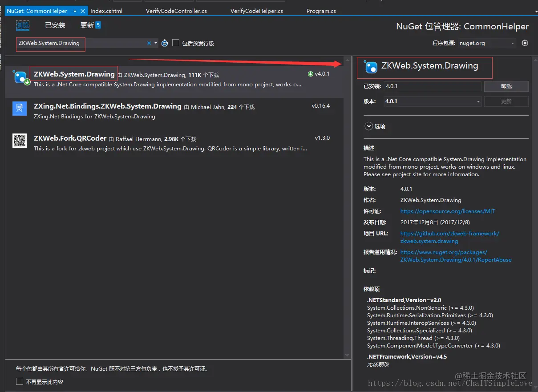
Task: Select ZKWeb.Fork.QRCoder QR code icon
Action: tap(20, 141)
